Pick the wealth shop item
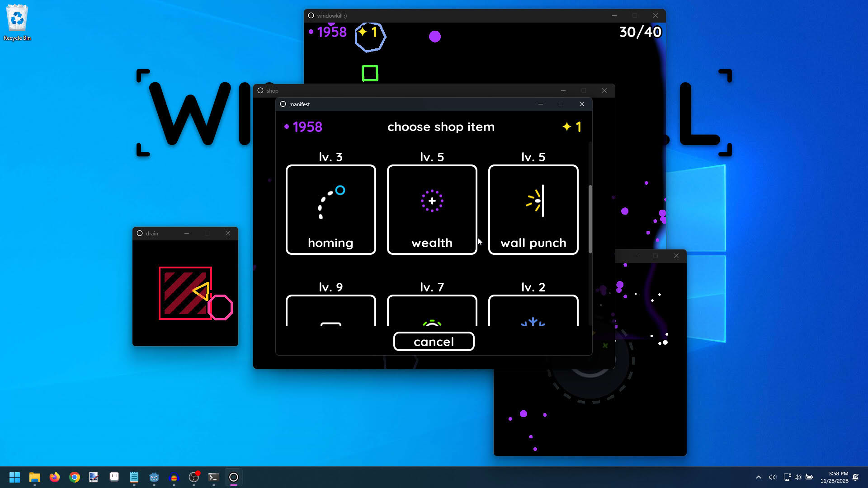Screen dimensions: 868x488 432,210
